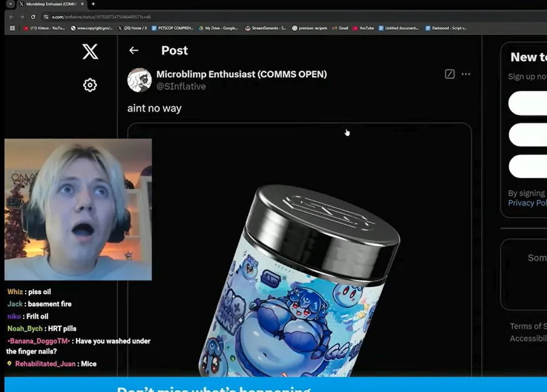Click the first white sign-up button

coord(528,103)
